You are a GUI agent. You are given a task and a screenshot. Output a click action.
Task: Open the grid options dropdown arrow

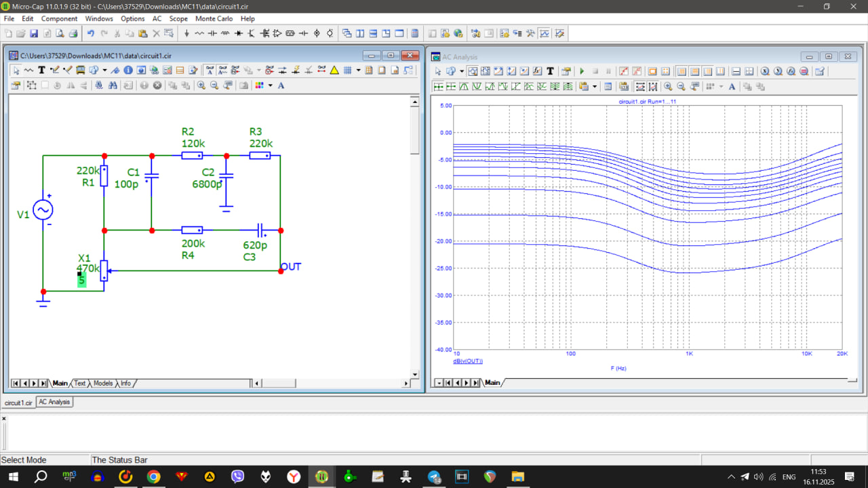pyautogui.click(x=358, y=70)
